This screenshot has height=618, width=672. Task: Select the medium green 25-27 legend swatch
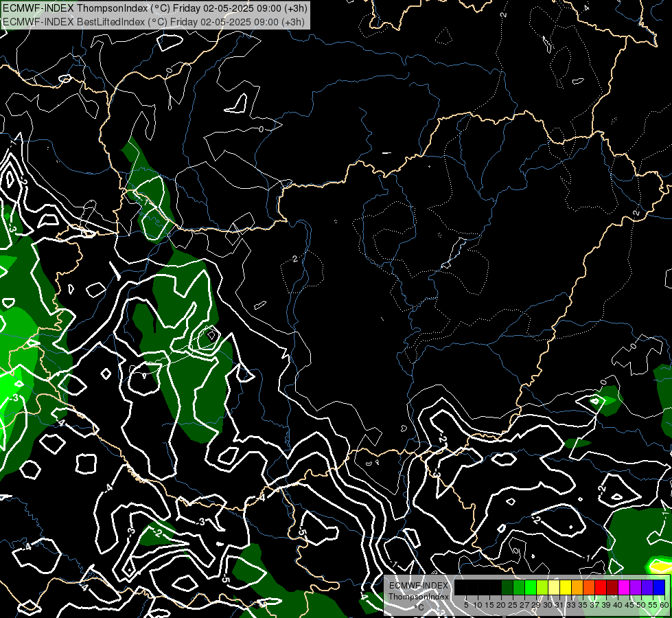[519, 588]
